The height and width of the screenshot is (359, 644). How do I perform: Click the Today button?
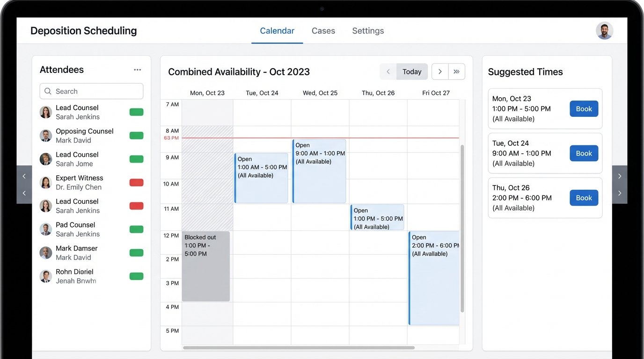411,72
